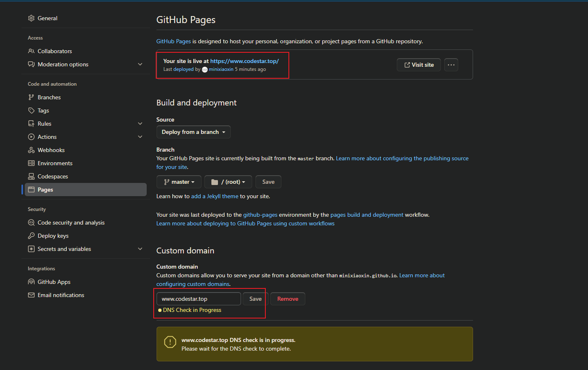588x370 pixels.
Task: Click the branch icon on master button
Action: point(166,182)
